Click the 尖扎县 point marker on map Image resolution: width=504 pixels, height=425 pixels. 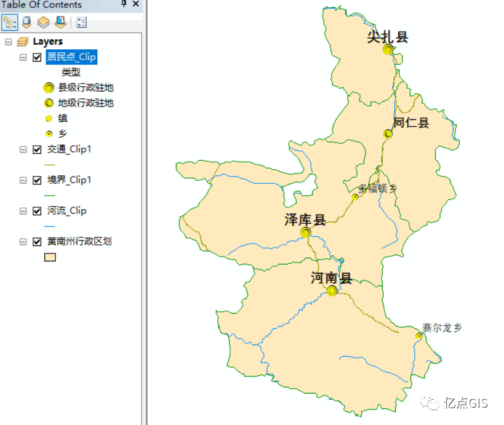(388, 49)
